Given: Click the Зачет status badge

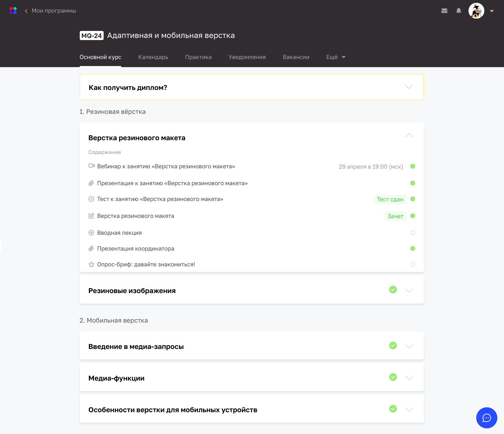Looking at the screenshot, I should [395, 216].
